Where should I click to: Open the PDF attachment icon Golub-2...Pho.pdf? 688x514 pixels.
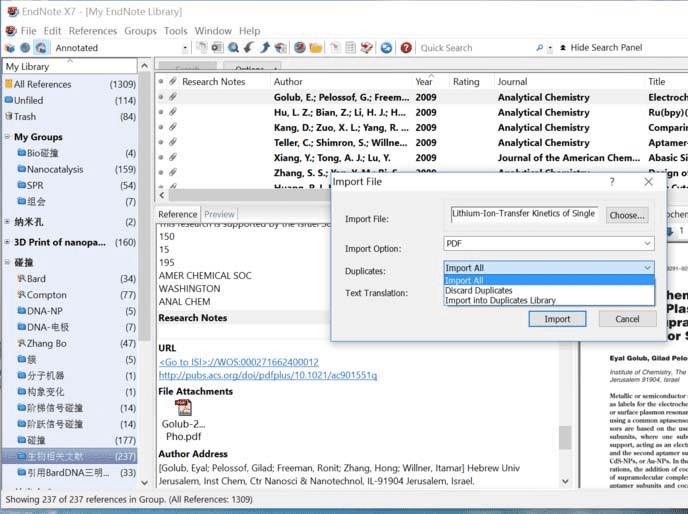[183, 408]
